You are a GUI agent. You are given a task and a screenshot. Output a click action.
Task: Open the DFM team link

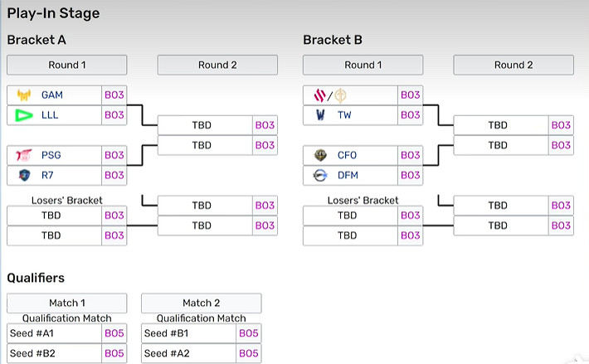pos(348,175)
